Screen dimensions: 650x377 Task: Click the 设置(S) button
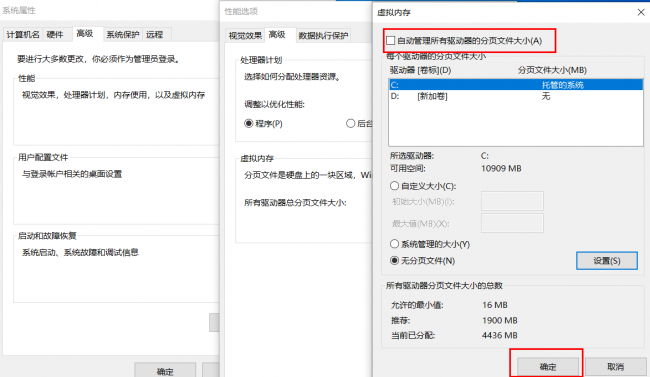tap(606, 260)
